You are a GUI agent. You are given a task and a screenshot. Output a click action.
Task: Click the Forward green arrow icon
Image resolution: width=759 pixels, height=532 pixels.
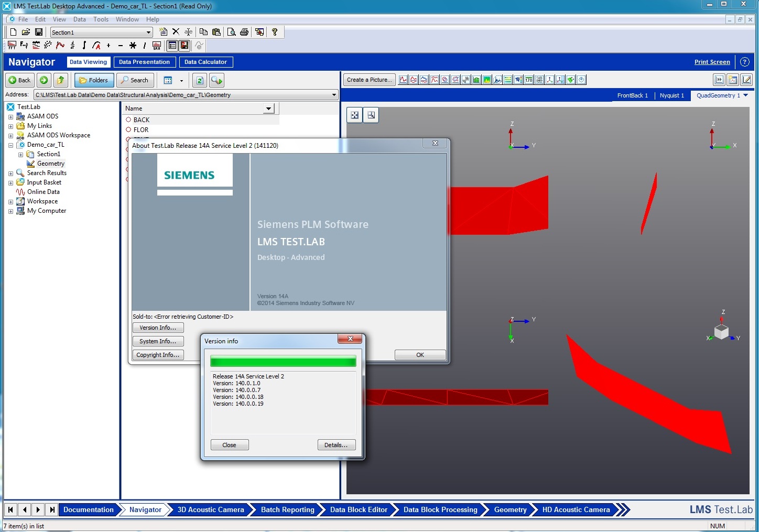tap(44, 80)
